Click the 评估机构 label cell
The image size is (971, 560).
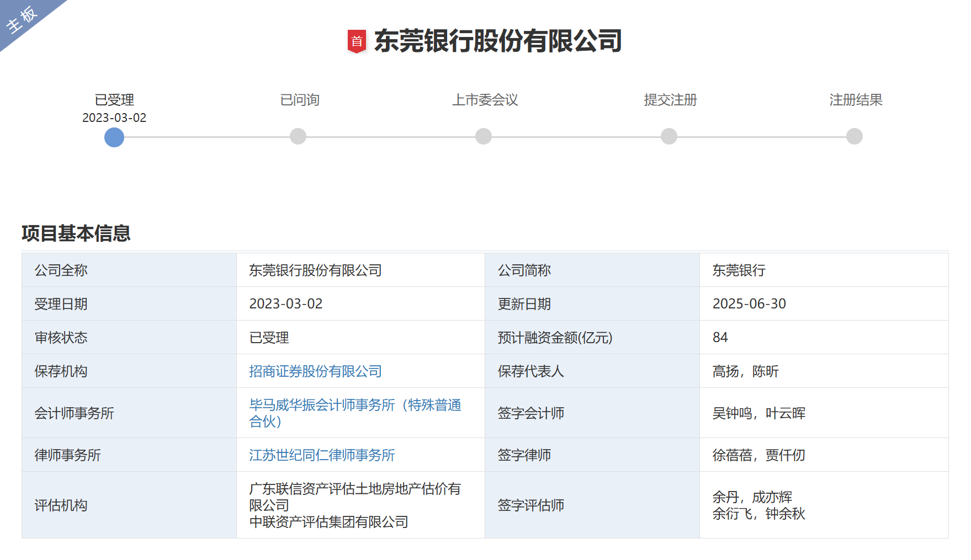click(x=129, y=505)
